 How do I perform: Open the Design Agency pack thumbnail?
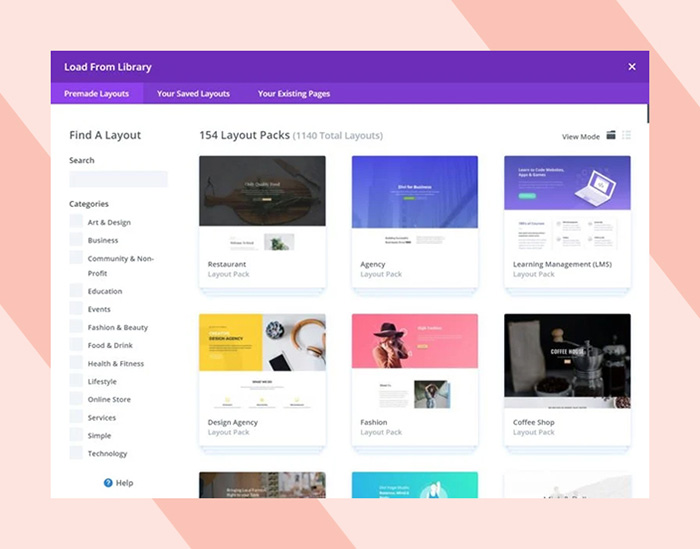pos(262,362)
